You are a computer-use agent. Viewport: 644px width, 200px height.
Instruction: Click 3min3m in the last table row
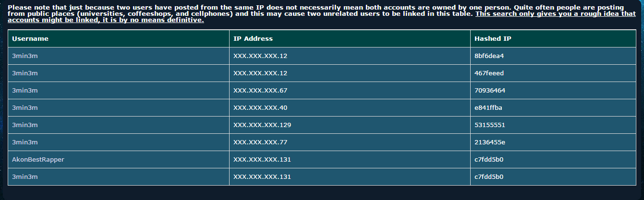tap(24, 176)
